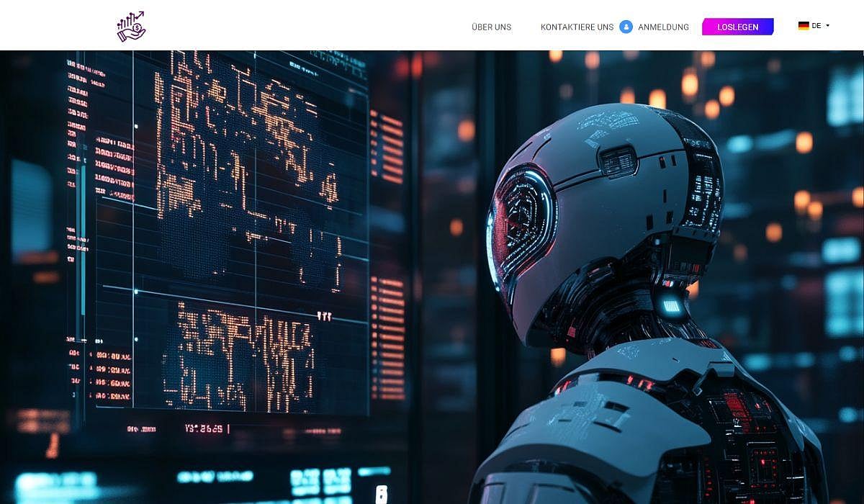Open the site by clicking the hand-with-chart logo
Viewport: 864px width, 504px height.
[132, 24]
